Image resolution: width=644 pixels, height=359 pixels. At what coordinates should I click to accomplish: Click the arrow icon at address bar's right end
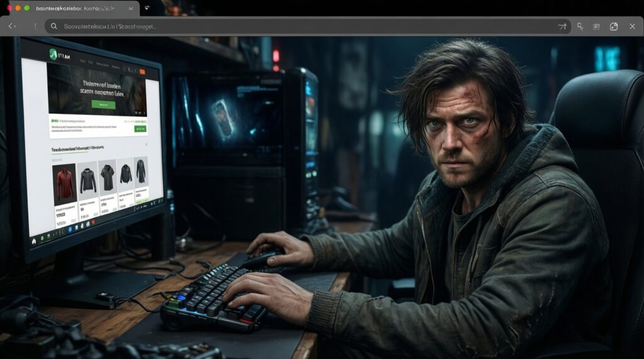coord(562,26)
